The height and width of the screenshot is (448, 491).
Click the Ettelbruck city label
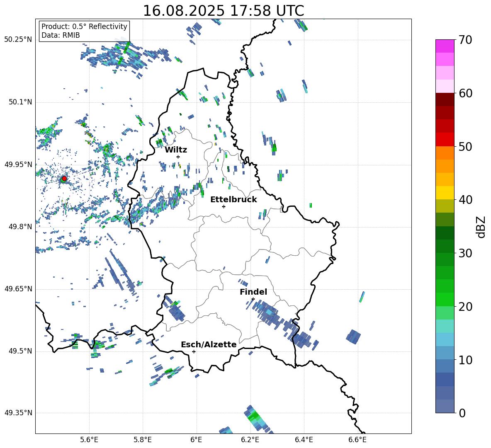[x=233, y=200]
